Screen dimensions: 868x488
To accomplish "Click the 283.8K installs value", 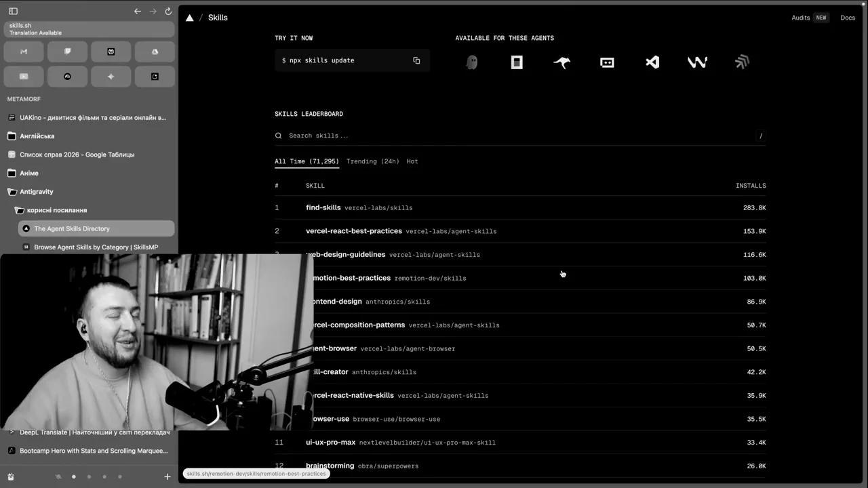I will click(755, 208).
